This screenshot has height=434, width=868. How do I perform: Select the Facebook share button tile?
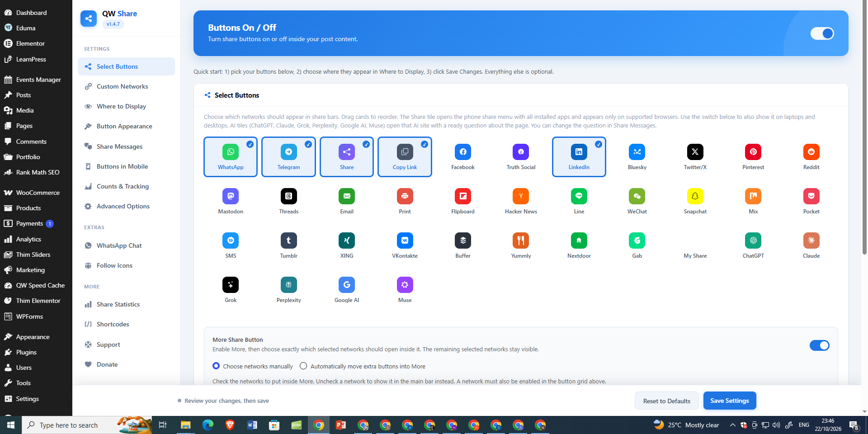point(463,157)
